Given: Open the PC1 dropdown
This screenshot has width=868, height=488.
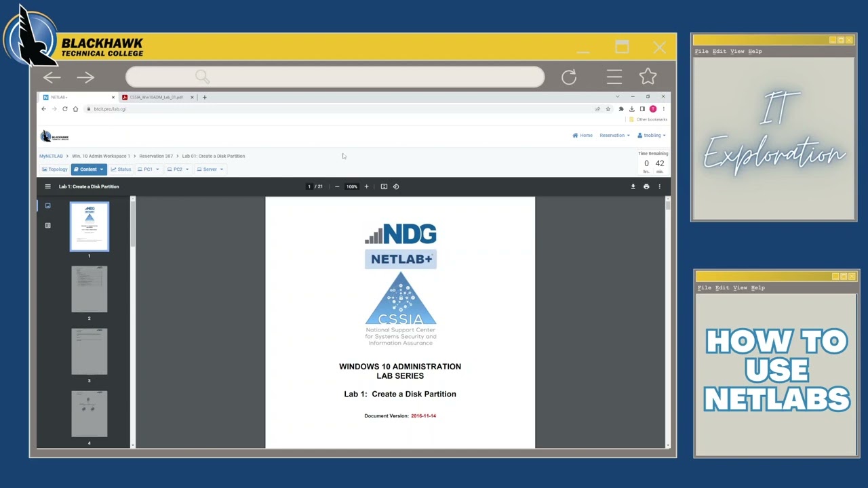Looking at the screenshot, I should (x=149, y=169).
